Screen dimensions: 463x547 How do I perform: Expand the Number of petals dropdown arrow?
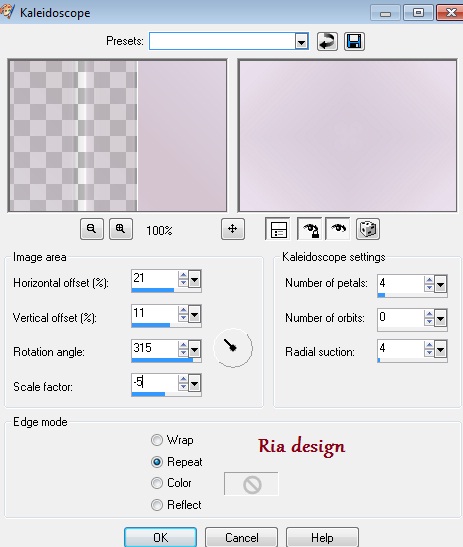(440, 285)
